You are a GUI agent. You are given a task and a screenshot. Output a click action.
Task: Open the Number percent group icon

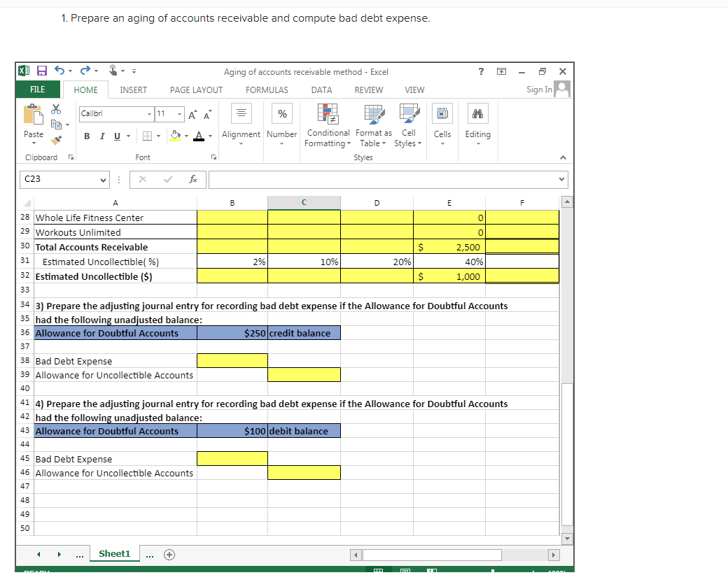pyautogui.click(x=282, y=113)
